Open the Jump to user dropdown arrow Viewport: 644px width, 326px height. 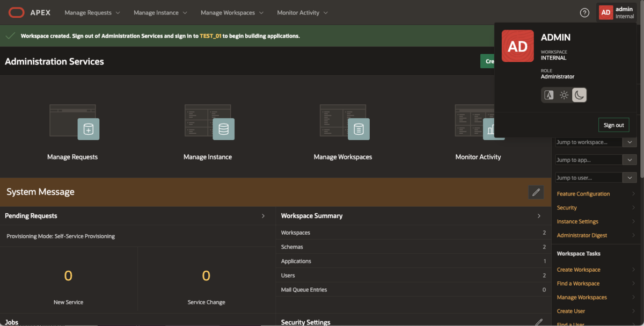630,178
